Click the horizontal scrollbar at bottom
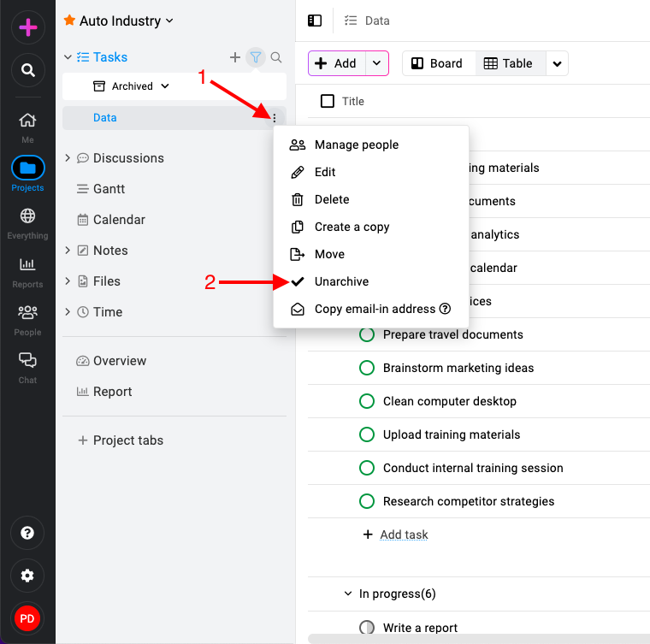This screenshot has height=644, width=650. click(479, 639)
